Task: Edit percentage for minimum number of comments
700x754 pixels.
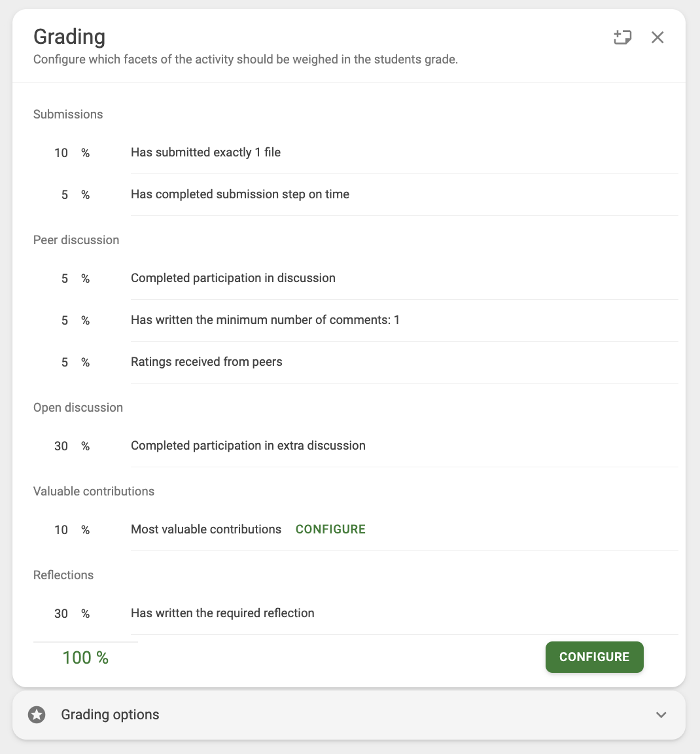Action: pos(61,320)
